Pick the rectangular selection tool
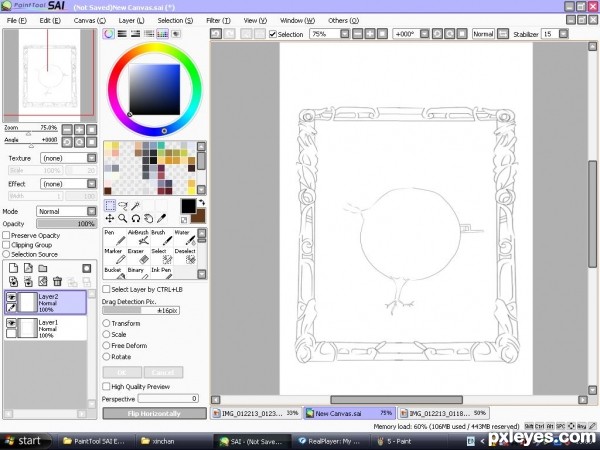Viewport: 600px width, 450px height. [x=110, y=205]
